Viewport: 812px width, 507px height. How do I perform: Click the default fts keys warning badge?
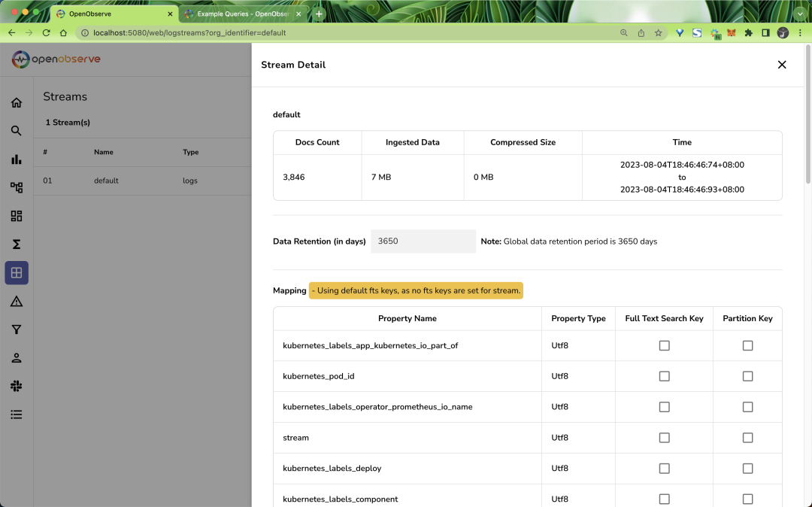coord(416,290)
